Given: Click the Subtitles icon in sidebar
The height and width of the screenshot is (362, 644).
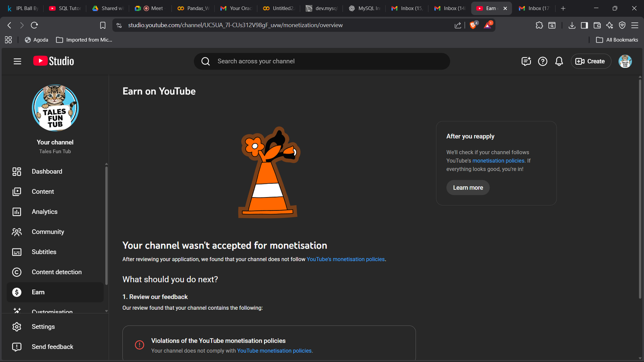Looking at the screenshot, I should coord(17,252).
